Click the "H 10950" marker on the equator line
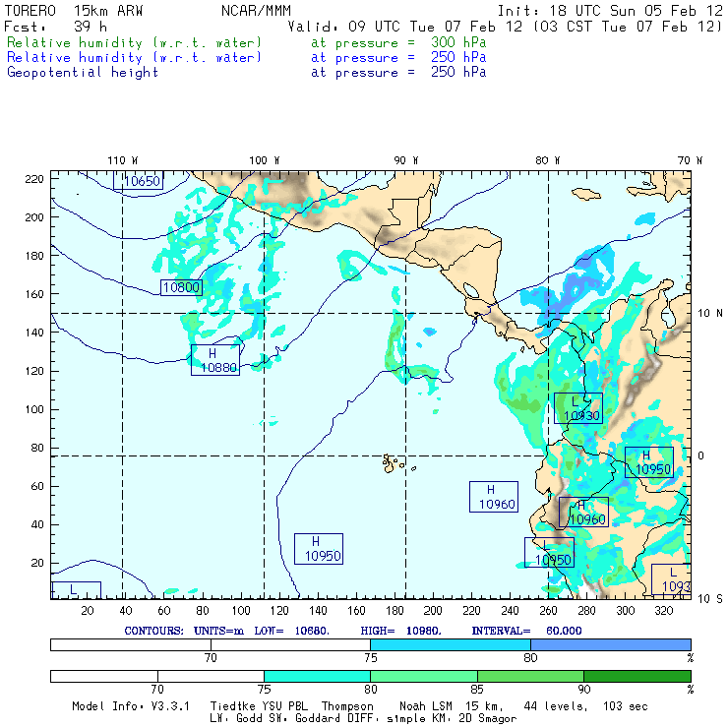 click(x=649, y=462)
